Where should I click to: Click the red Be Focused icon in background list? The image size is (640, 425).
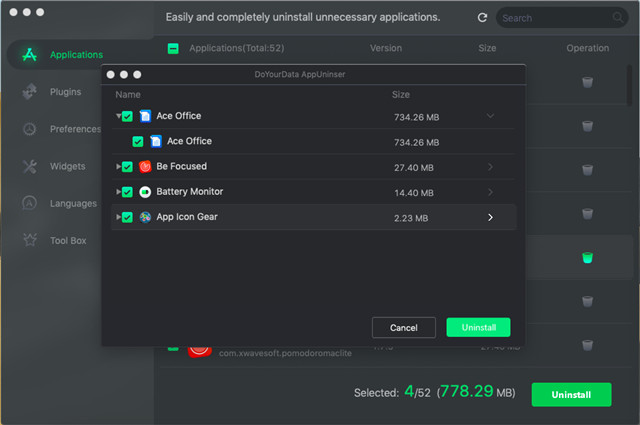coord(200,351)
